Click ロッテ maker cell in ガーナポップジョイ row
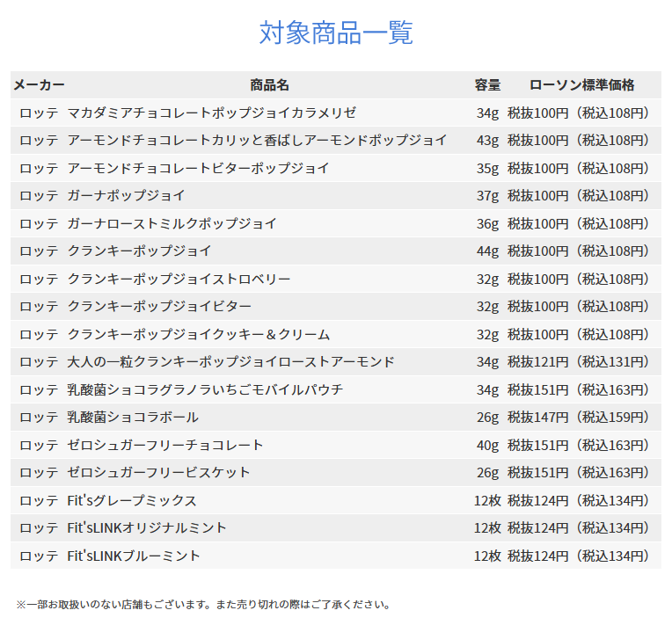The width and height of the screenshot is (672, 625). click(39, 195)
